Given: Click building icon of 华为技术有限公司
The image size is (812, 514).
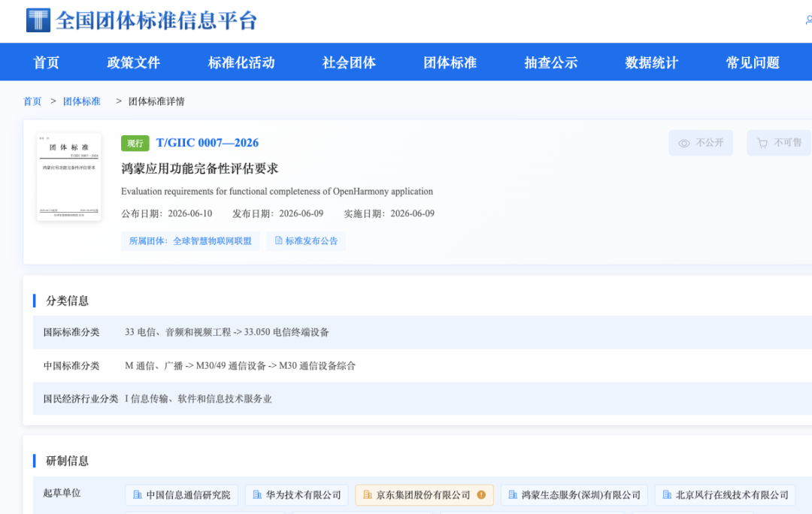Looking at the screenshot, I should 257,495.
